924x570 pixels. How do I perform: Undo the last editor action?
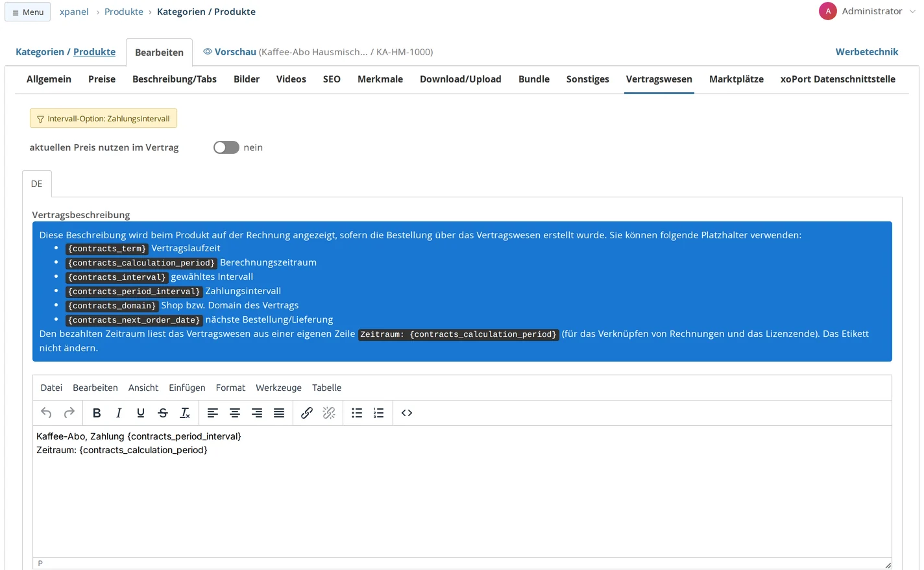[46, 413]
